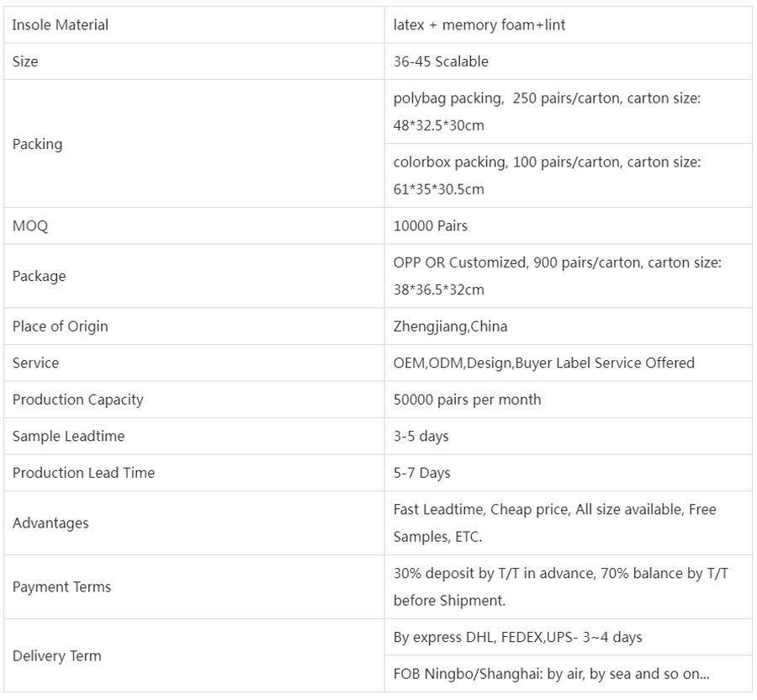This screenshot has width=757, height=700.
Task: Click the "Packing" row label
Action: pos(38,144)
